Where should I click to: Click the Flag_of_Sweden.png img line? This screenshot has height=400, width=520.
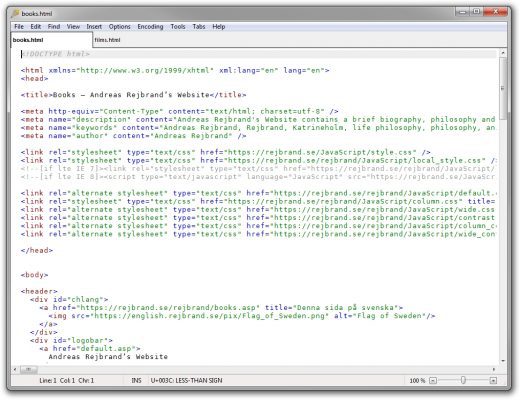click(242, 316)
